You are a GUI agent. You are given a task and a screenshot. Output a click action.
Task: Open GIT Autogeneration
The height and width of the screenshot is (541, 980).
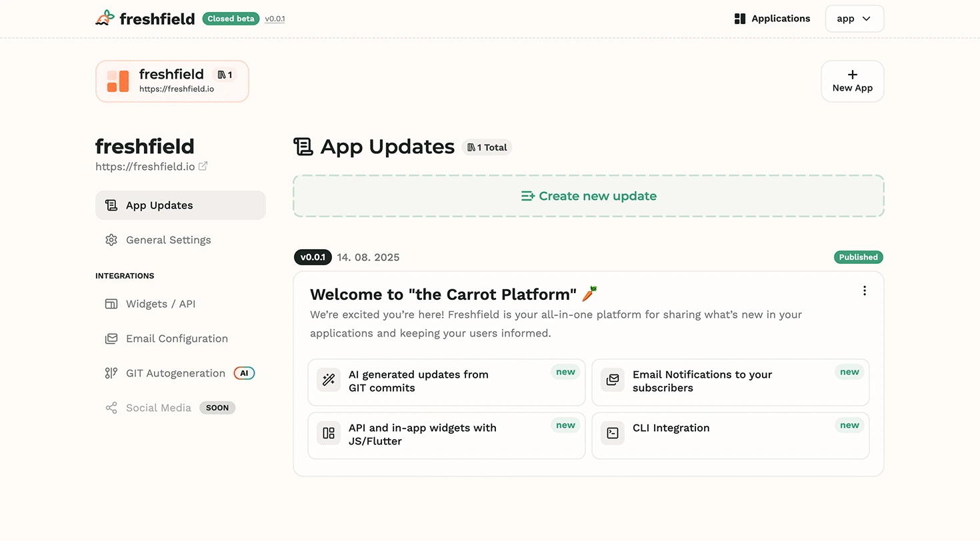click(x=181, y=373)
